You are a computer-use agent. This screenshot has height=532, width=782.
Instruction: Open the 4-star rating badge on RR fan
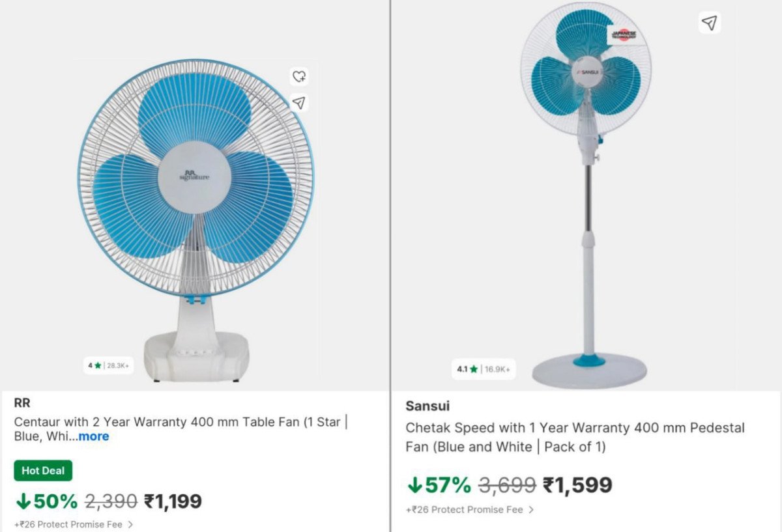tap(109, 366)
